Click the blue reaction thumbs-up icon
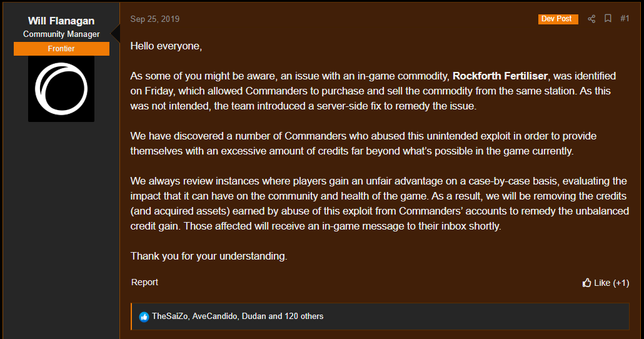Viewport: 644px width, 339px height. (x=144, y=317)
